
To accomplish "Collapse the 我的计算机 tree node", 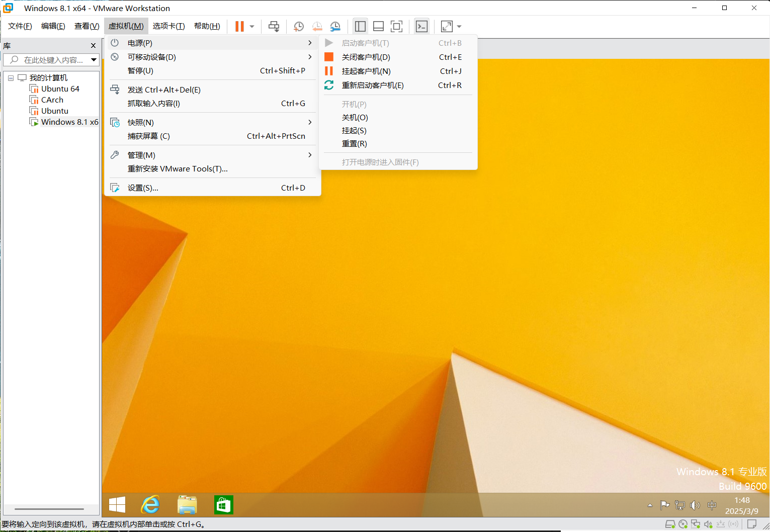I will coord(11,78).
